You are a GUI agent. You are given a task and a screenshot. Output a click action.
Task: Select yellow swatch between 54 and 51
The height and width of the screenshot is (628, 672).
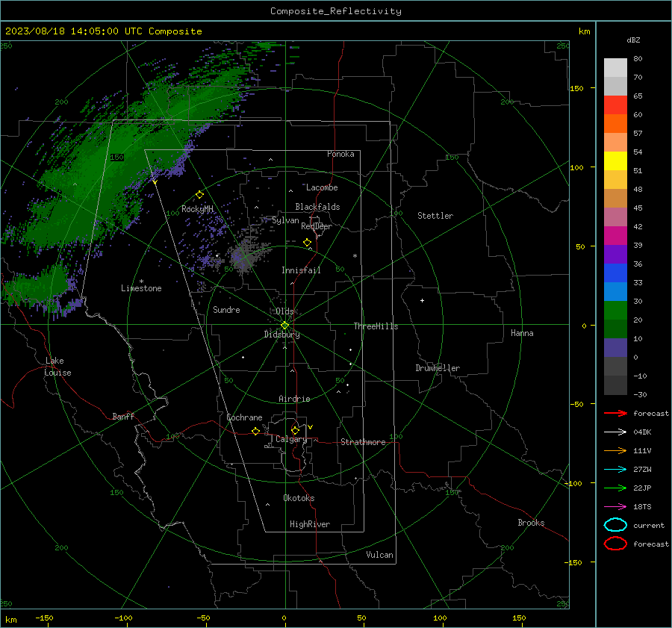click(615, 161)
